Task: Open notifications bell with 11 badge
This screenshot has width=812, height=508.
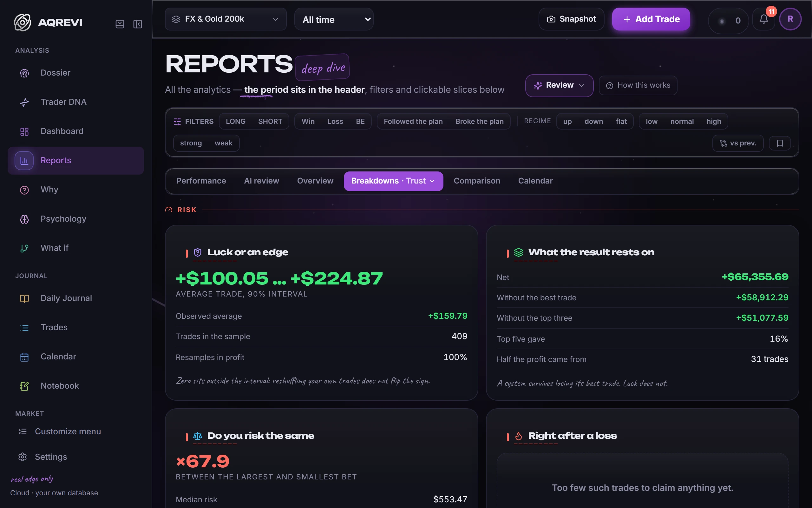Action: [764, 19]
